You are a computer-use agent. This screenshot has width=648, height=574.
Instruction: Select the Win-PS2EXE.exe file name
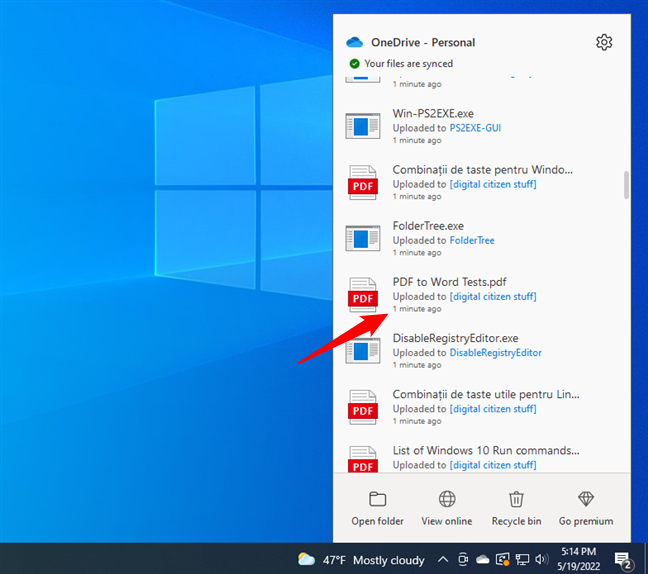click(x=433, y=114)
